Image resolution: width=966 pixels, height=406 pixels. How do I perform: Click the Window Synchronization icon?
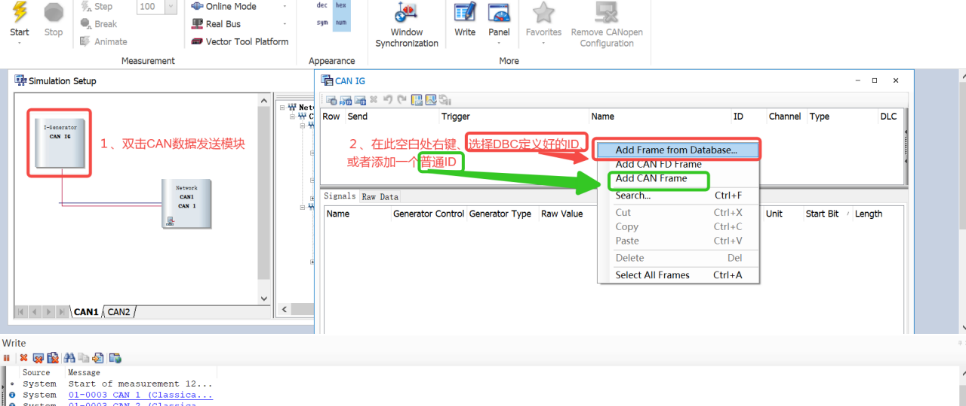click(x=407, y=14)
